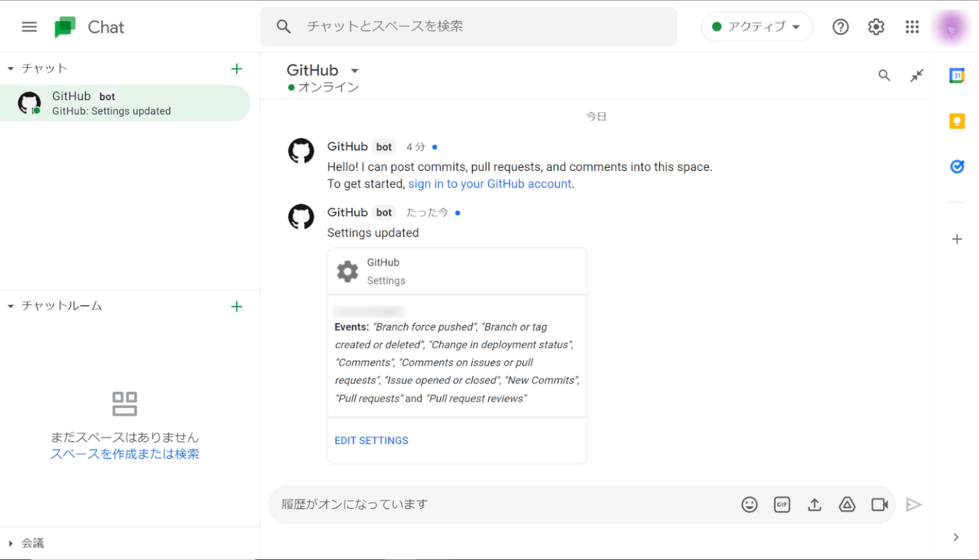This screenshot has width=979, height=560.
Task: Click GitHub avatar on Settings updated message
Action: pyautogui.click(x=301, y=216)
